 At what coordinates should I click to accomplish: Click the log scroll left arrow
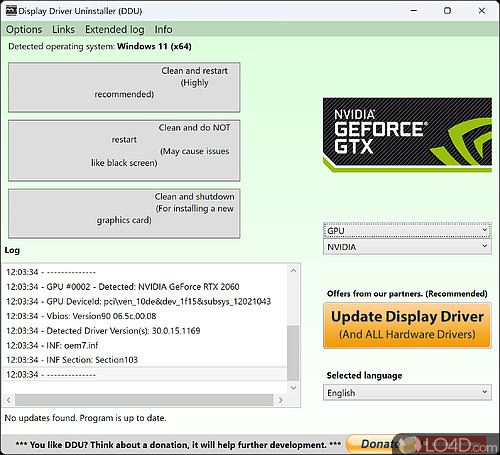point(9,400)
